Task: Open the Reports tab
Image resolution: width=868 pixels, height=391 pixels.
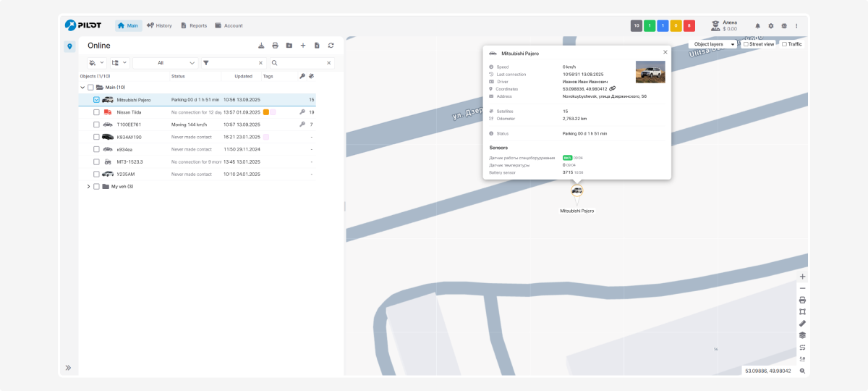Action: coord(193,25)
